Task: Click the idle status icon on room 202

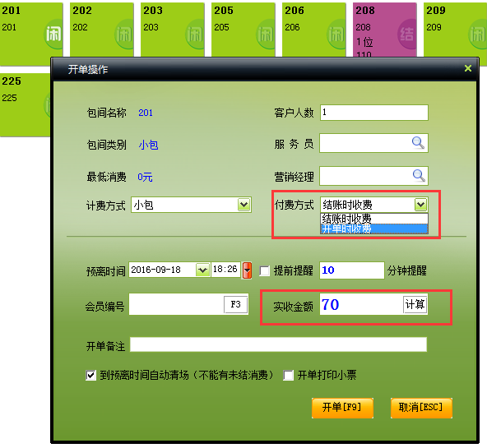Action: [x=124, y=35]
